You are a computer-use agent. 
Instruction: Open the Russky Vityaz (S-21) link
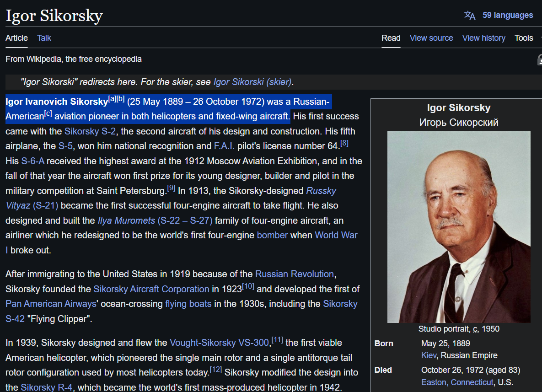pyautogui.click(x=321, y=191)
